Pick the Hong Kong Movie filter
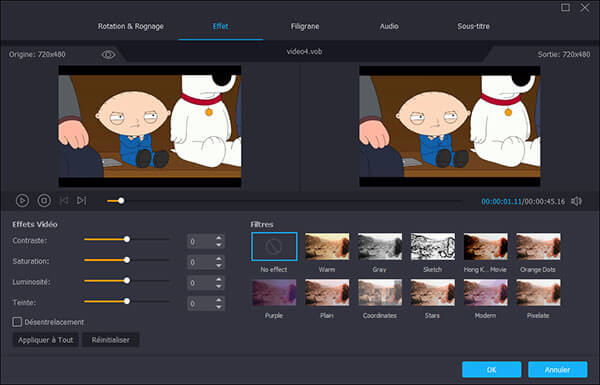Screen dimensions: 600x385 (486, 246)
